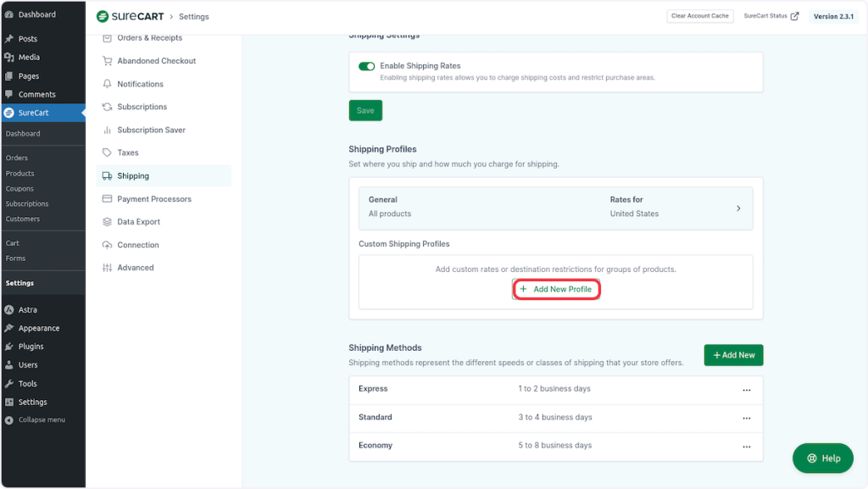Open options menu for Express shipping method

(x=746, y=390)
